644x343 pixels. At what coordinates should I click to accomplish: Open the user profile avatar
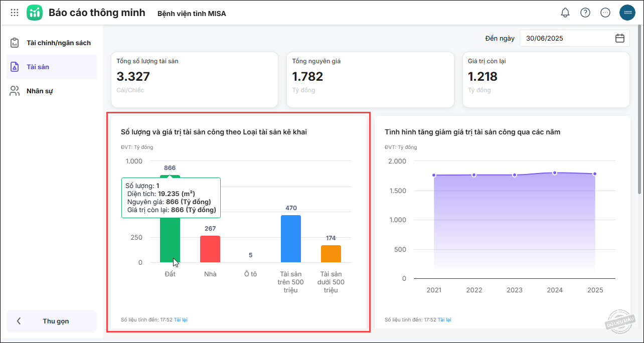click(627, 13)
